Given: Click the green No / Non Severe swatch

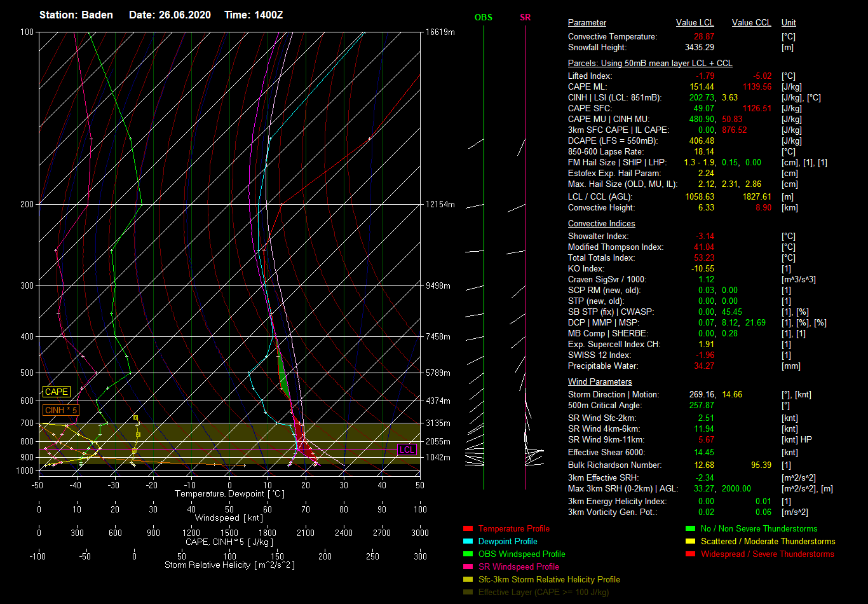Looking at the screenshot, I should click(690, 528).
